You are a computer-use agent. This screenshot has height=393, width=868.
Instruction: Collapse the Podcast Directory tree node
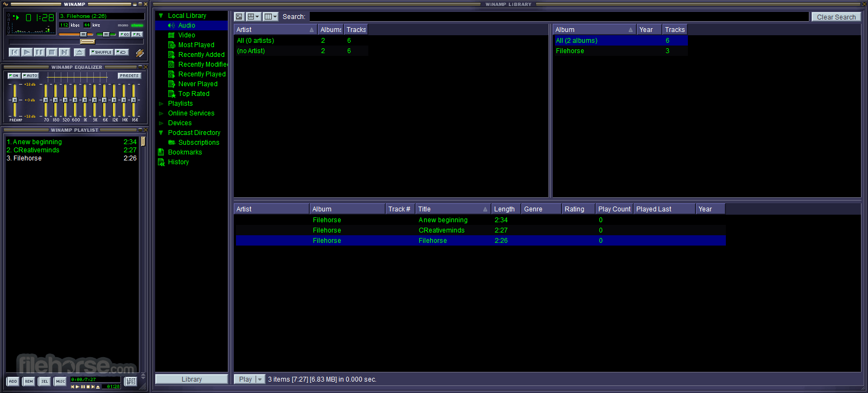[x=161, y=133]
